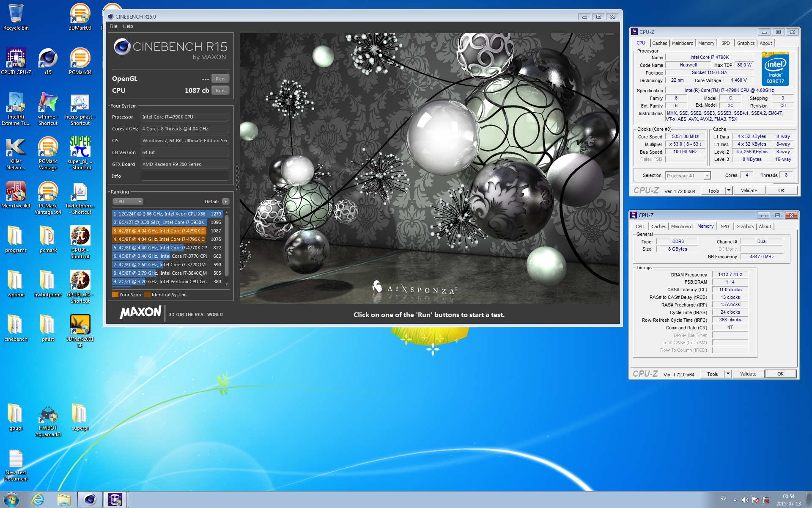Viewport: 812px width, 508px height.
Task: Click the SV language indicator in tray
Action: coord(723,499)
